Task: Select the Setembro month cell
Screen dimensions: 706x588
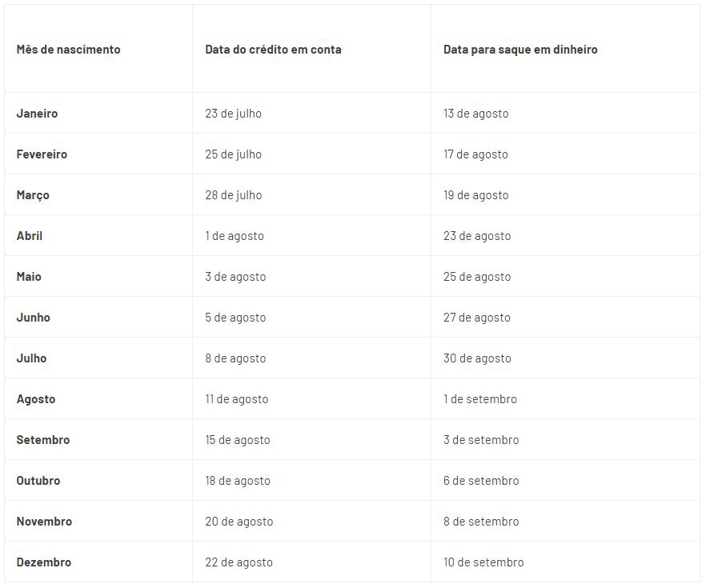Action: (x=43, y=440)
